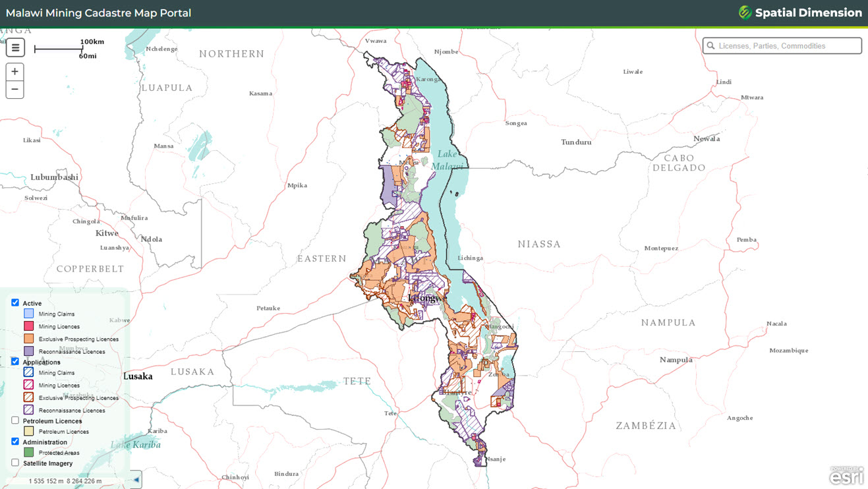Click the search magnifier icon
Image resolution: width=868 pixels, height=489 pixels.
pyautogui.click(x=711, y=46)
